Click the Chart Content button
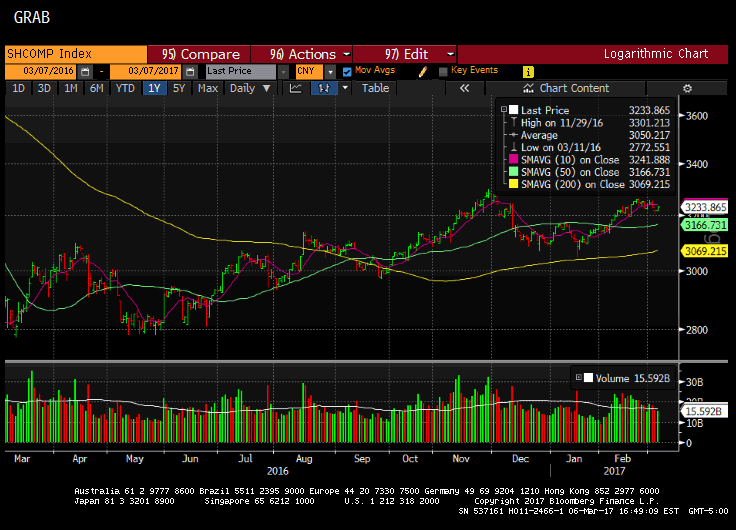 pos(566,88)
